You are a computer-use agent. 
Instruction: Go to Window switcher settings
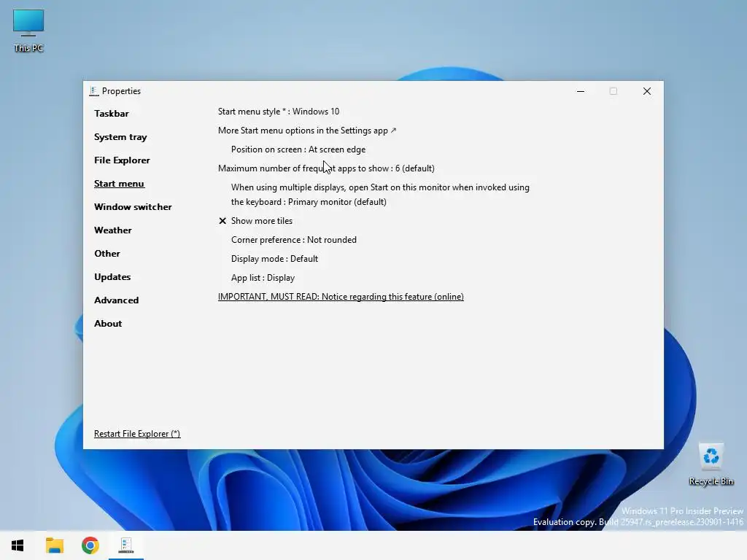tap(133, 206)
